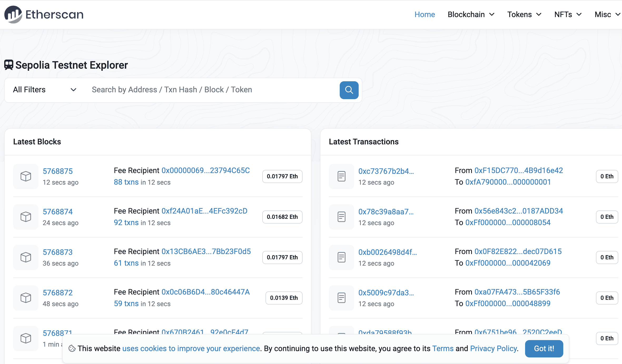Screen dimensions: 622x364
Task: Click the Etherscan logo
Action: pyautogui.click(x=44, y=14)
